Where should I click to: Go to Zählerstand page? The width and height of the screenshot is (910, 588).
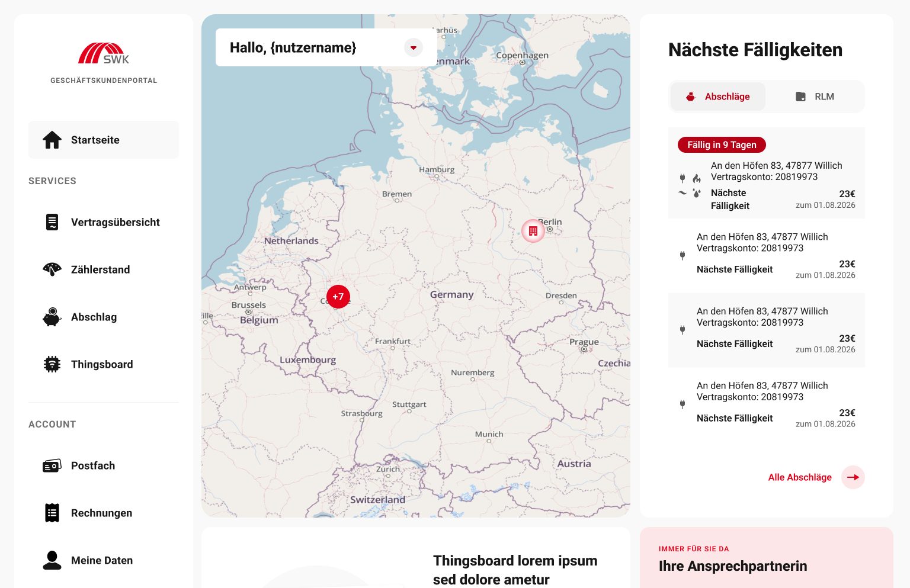[x=104, y=269]
